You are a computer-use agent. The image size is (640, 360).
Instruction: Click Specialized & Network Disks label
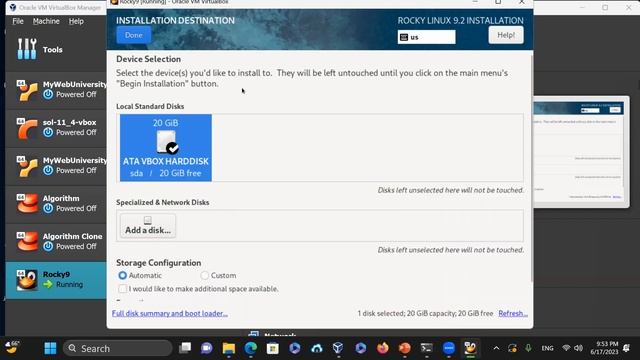point(162,202)
